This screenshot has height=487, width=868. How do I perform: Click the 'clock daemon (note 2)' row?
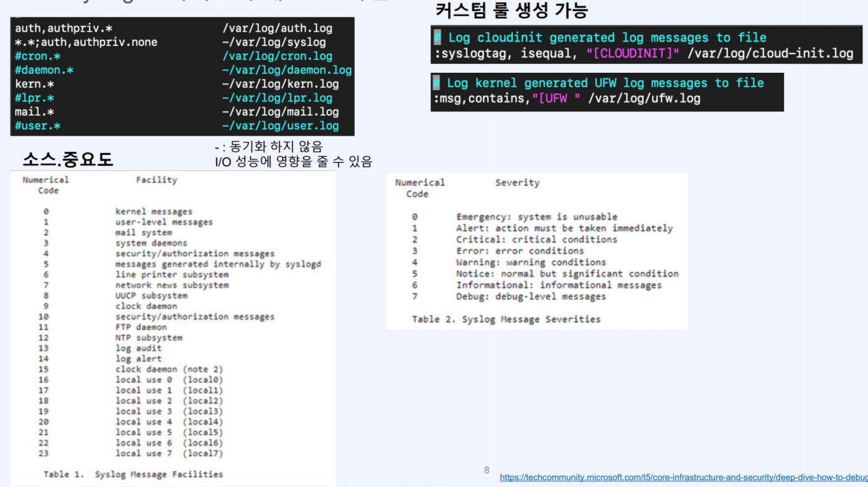coord(169,369)
